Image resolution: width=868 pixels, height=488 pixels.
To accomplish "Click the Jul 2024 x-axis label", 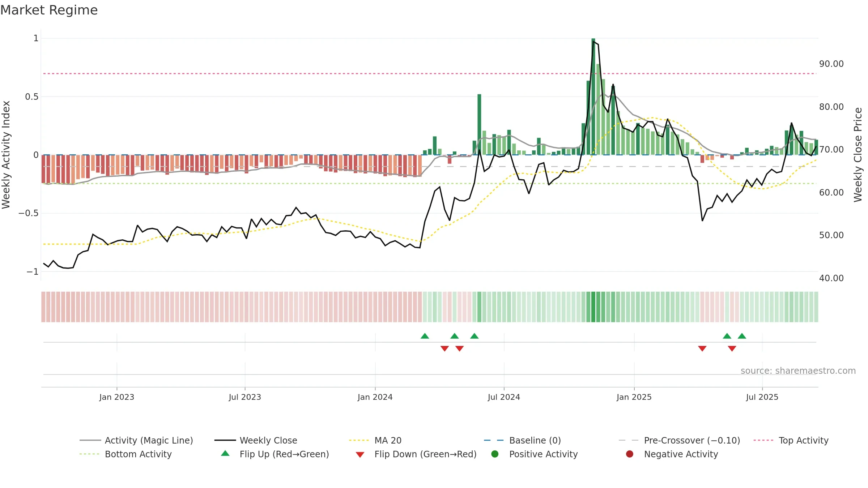I will [504, 397].
